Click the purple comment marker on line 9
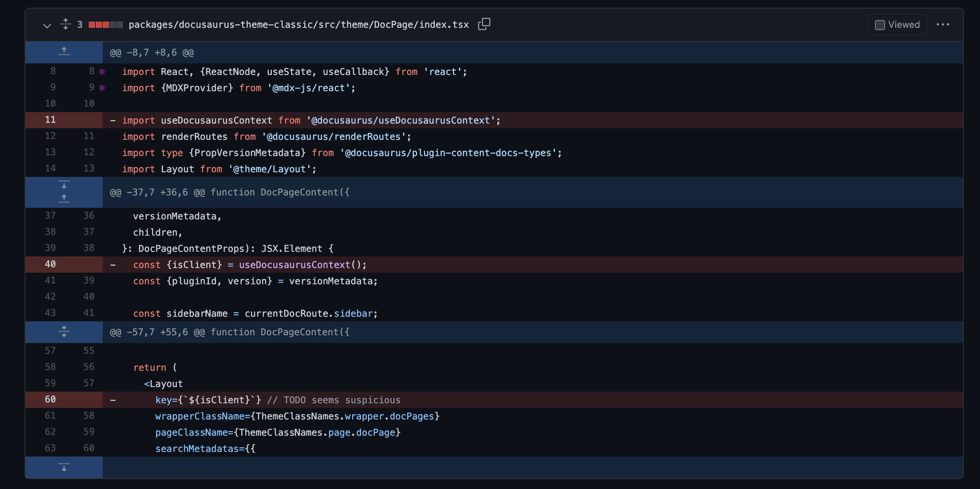The image size is (980, 489). click(x=102, y=88)
